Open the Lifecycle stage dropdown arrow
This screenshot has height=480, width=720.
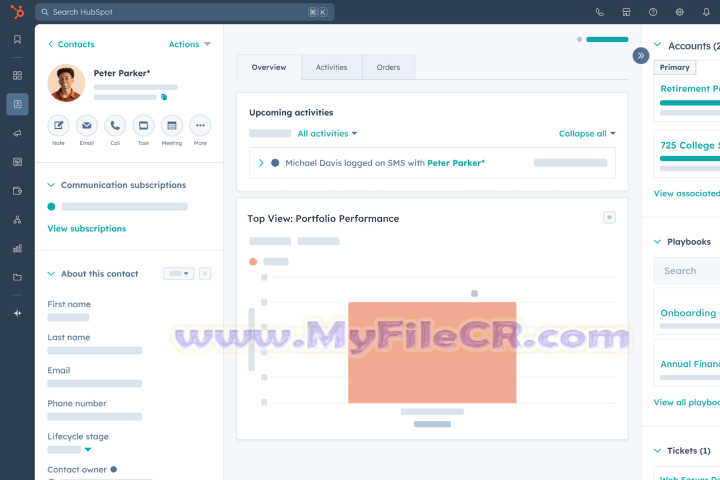pyautogui.click(x=88, y=450)
